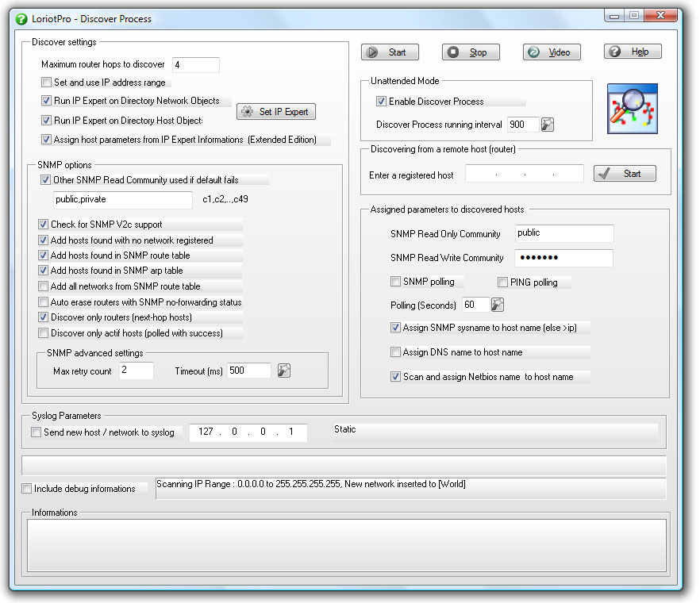Click the Maximum router hops input field
The width and height of the screenshot is (700, 603).
pyautogui.click(x=195, y=65)
